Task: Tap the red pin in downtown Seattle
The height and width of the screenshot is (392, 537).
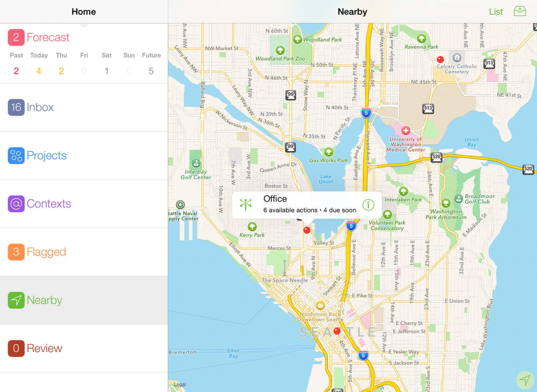Action: coord(336,331)
